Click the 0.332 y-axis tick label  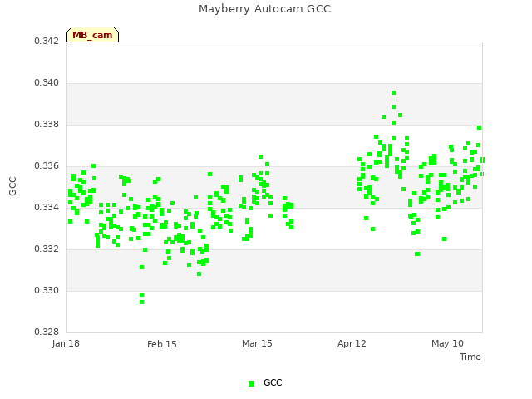click(x=47, y=249)
